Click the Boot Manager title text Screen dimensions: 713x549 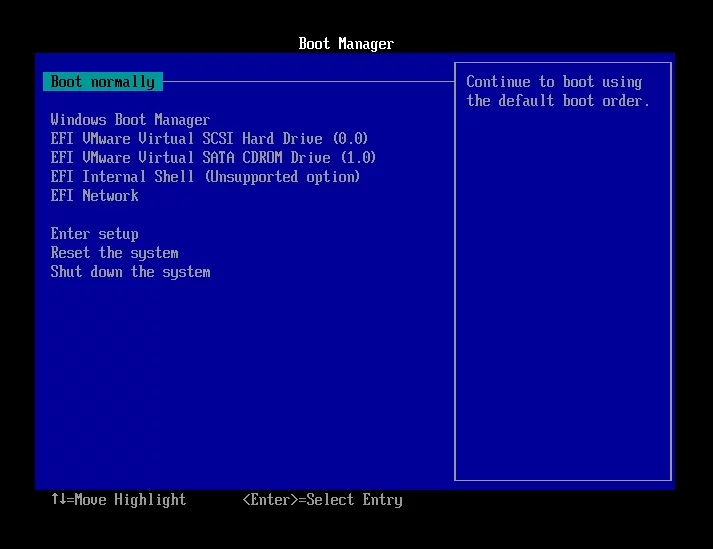[346, 44]
